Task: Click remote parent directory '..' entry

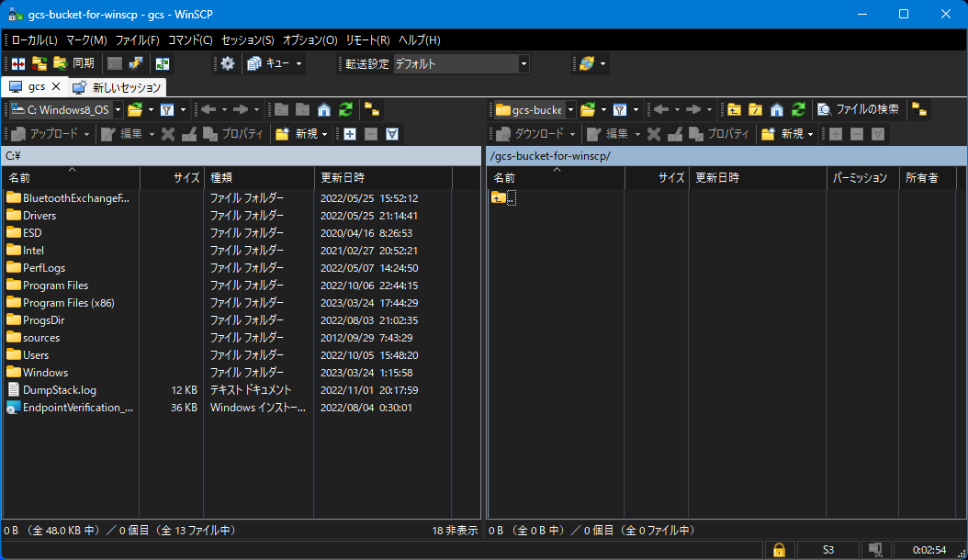Action: [504, 197]
